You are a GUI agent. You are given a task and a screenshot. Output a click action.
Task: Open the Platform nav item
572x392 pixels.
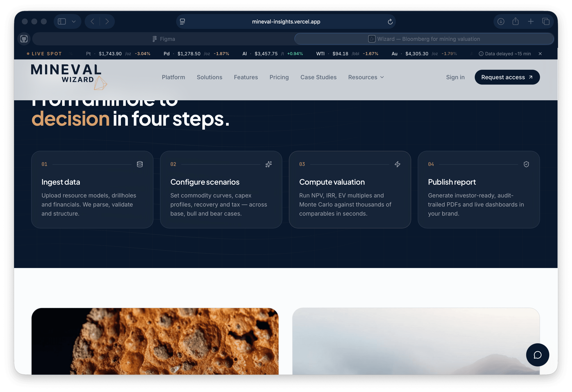(173, 77)
